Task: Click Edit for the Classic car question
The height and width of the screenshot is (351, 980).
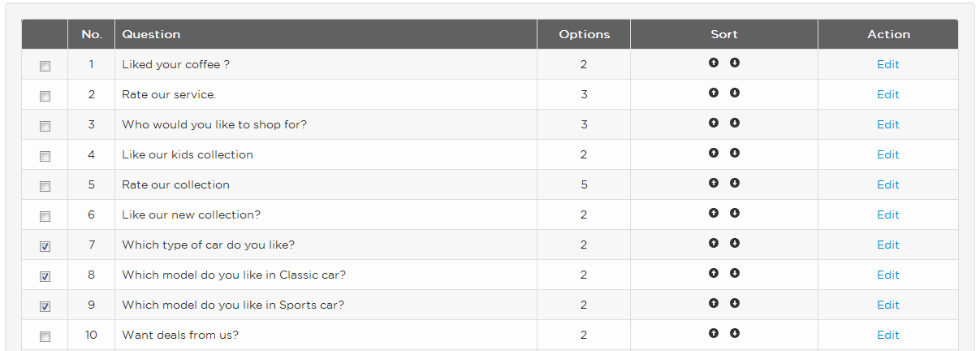Action: point(888,275)
